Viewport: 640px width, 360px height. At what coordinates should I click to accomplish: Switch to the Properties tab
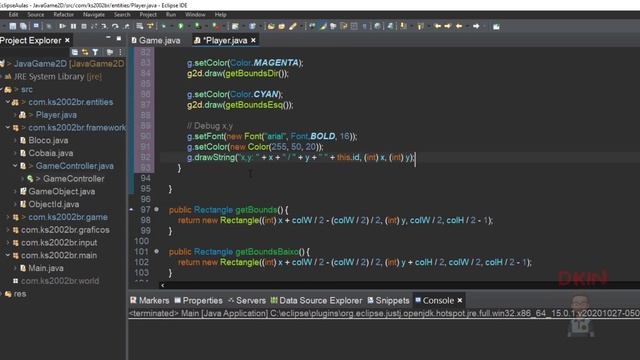click(x=198, y=300)
